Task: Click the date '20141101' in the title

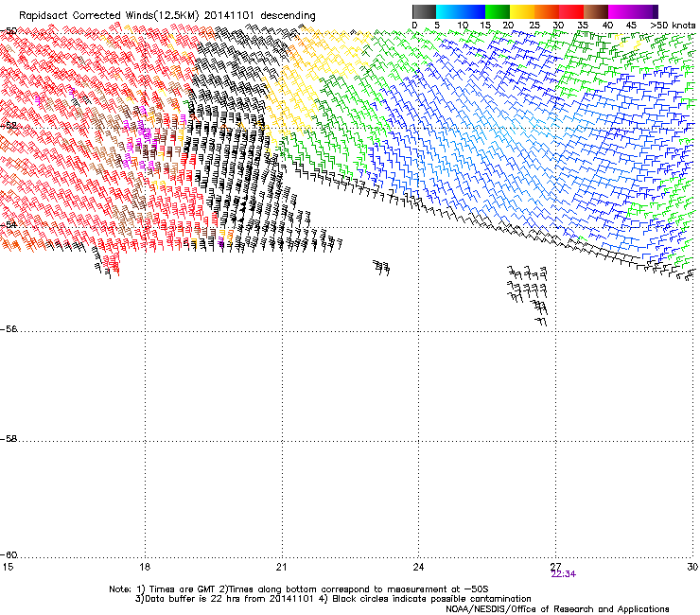Action: point(230,16)
